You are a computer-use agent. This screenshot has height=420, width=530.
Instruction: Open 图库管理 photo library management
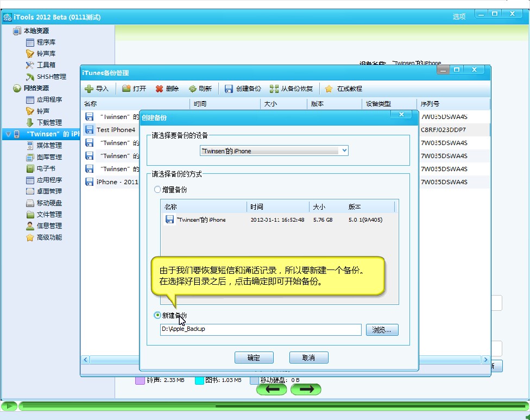point(44,157)
